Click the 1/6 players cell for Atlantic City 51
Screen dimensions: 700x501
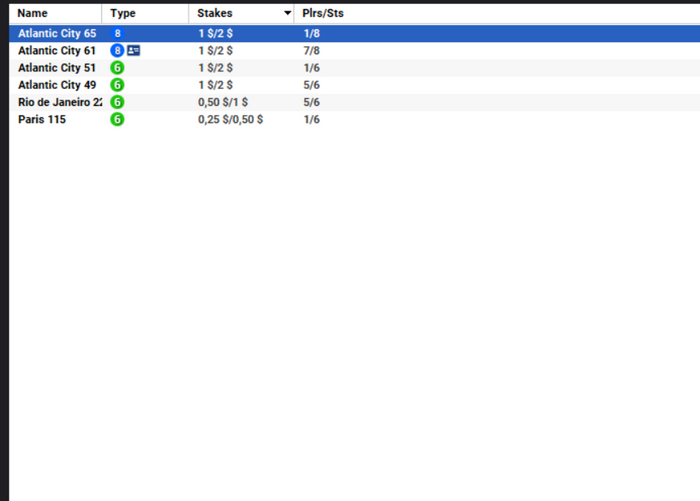click(x=312, y=68)
